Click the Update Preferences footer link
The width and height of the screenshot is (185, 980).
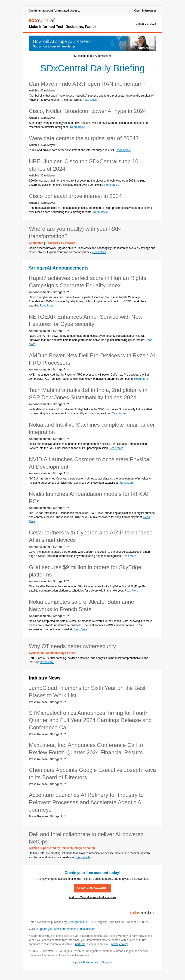click(x=85, y=962)
